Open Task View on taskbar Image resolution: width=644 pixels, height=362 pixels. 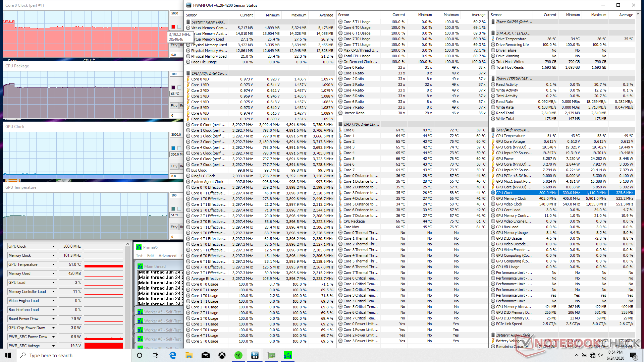tap(156, 355)
